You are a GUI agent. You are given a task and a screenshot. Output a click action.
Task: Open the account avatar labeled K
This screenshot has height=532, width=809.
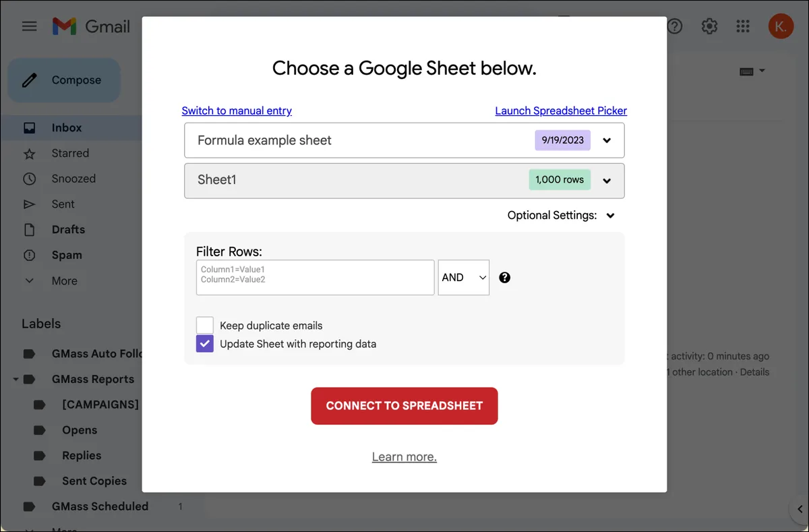tap(781, 26)
